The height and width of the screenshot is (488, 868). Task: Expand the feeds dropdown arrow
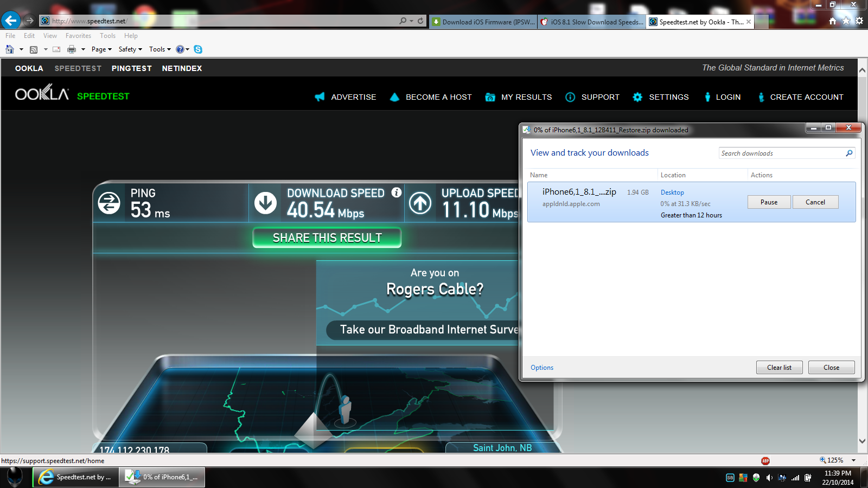pyautogui.click(x=46, y=49)
